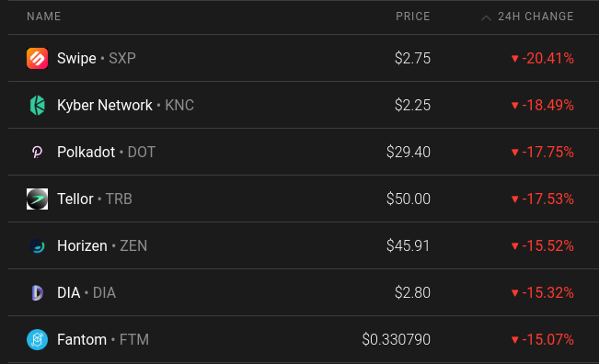Open the Swipe coin name link
Viewport: 599px width, 364px height.
76,59
